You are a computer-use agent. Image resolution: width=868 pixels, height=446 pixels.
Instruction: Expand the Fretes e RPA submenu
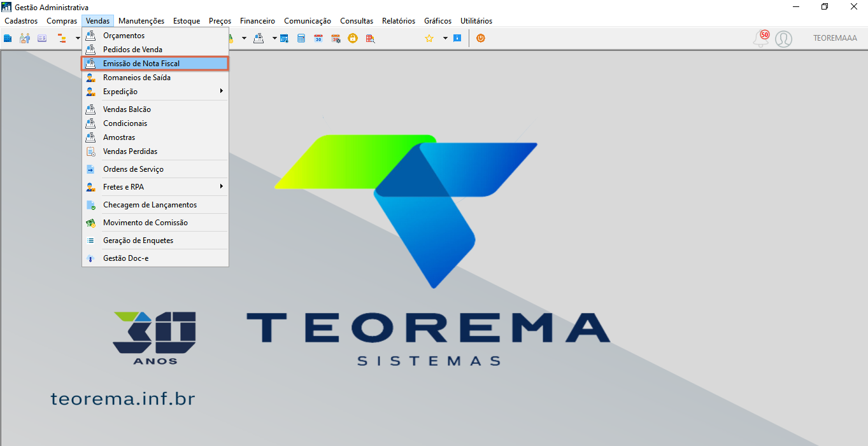(x=155, y=187)
